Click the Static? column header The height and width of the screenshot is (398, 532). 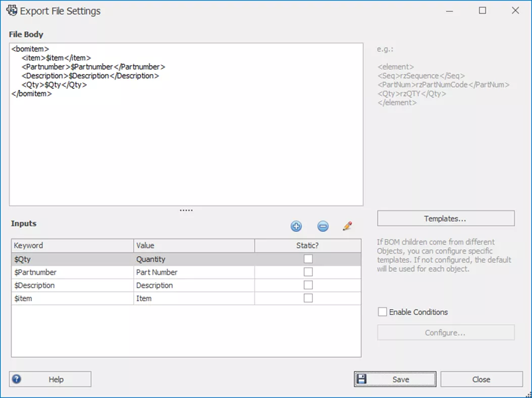click(307, 246)
